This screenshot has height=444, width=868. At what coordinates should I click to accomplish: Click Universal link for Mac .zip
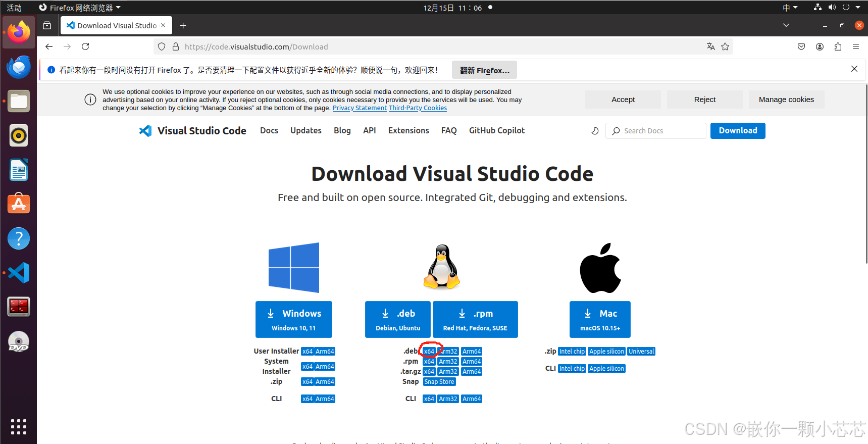tap(641, 352)
